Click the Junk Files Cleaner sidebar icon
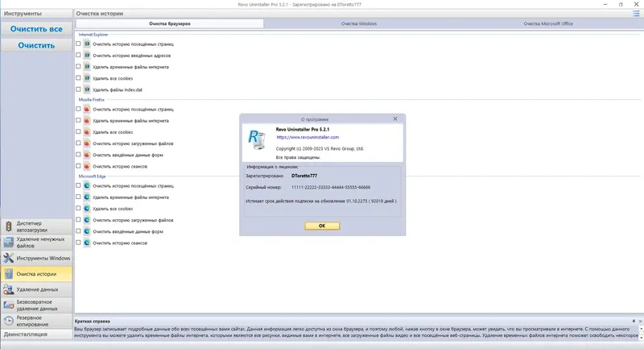 click(x=8, y=242)
